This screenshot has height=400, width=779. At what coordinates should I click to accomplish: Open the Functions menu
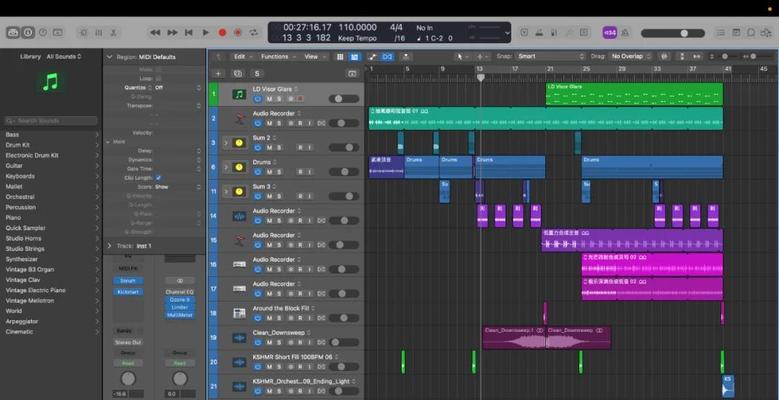(278, 57)
